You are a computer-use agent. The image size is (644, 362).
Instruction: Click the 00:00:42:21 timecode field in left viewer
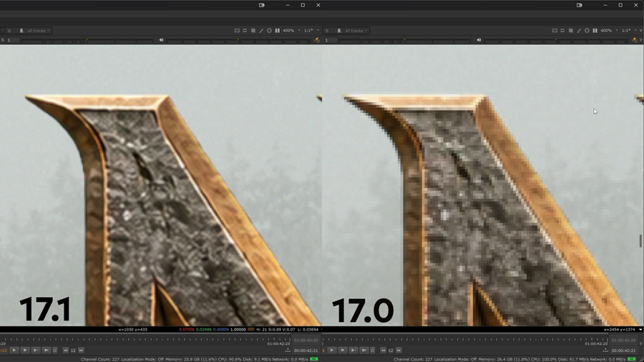306,351
